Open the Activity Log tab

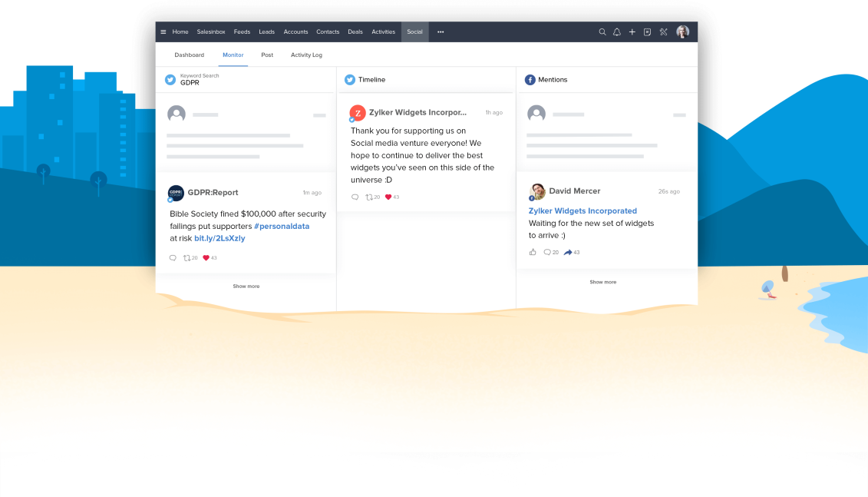306,55
